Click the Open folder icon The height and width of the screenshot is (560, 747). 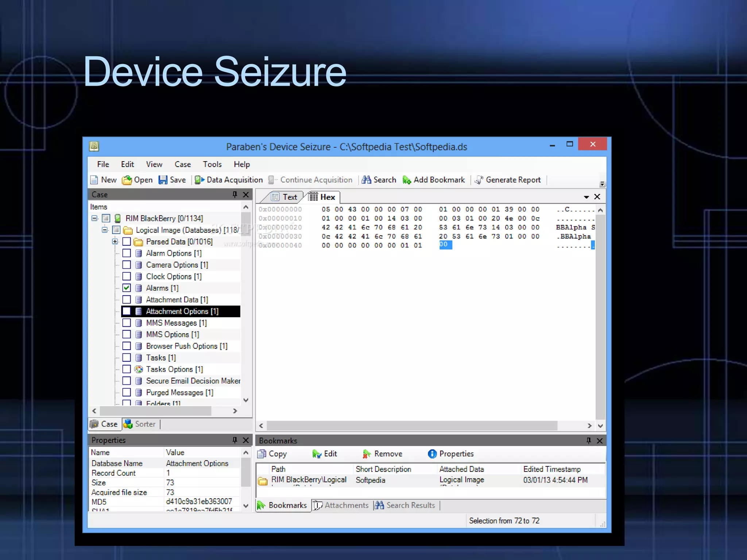pos(127,180)
